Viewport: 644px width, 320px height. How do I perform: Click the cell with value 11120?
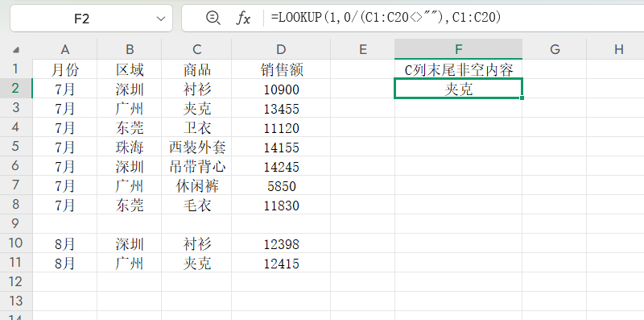(281, 127)
